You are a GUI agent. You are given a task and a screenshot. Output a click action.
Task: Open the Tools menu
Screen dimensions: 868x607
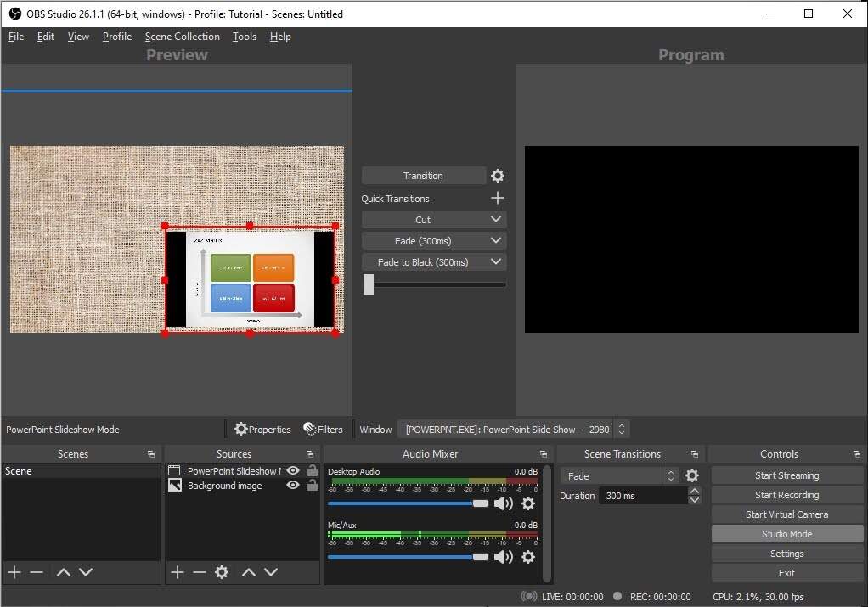245,37
